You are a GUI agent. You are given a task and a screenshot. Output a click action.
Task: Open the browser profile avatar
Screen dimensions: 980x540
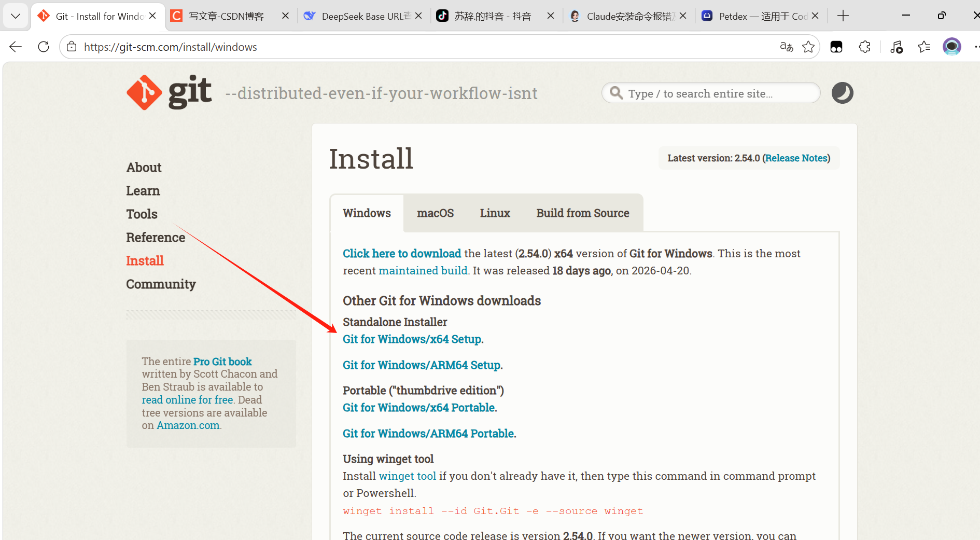tap(952, 47)
